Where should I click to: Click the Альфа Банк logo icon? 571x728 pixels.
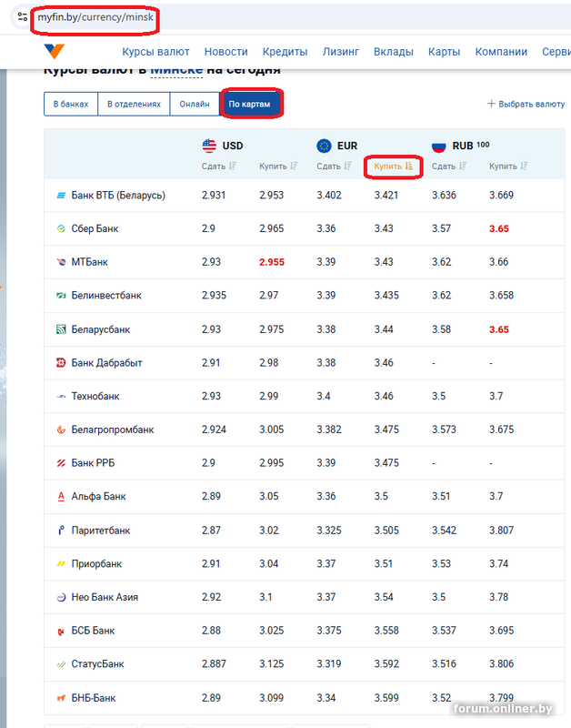tap(61, 496)
